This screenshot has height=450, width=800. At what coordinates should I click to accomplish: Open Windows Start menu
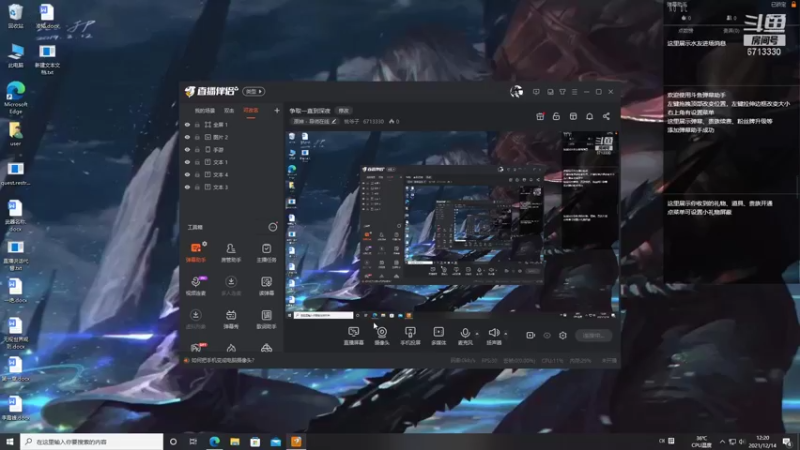pos(10,441)
